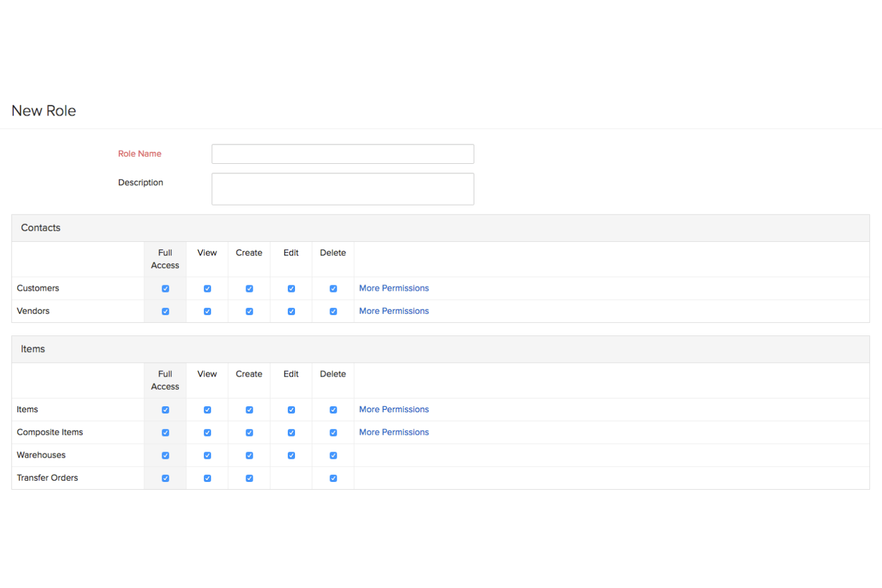
Task: Disable the Delete permission for Customers
Action: click(x=333, y=288)
